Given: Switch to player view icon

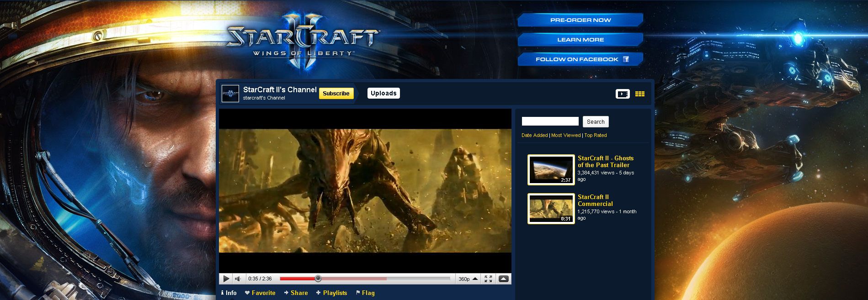Looking at the screenshot, I should pyautogui.click(x=623, y=94).
